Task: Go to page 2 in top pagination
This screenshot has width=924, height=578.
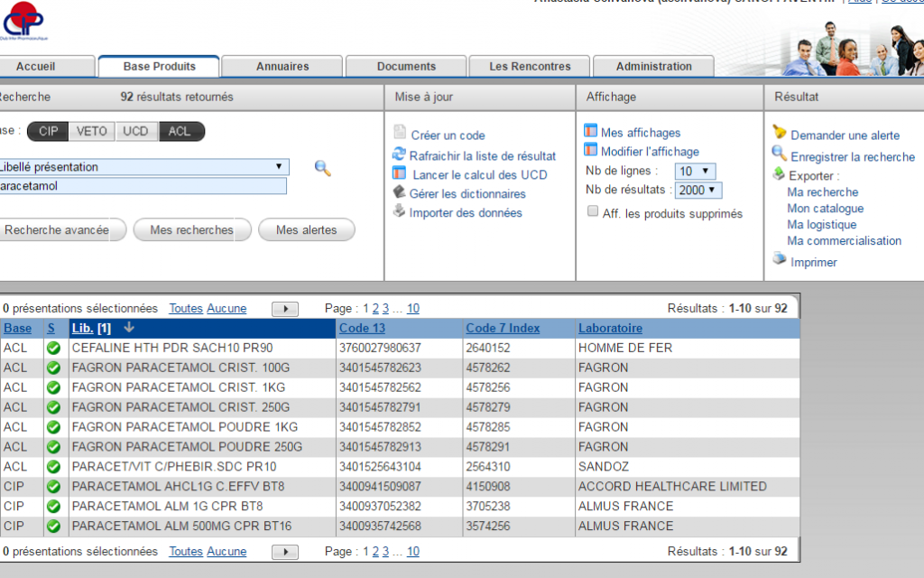Action: 375,309
